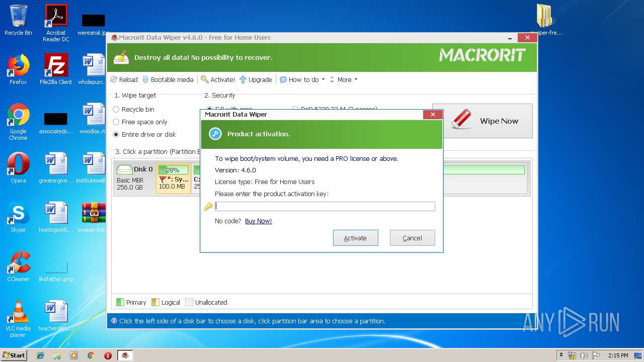The height and width of the screenshot is (362, 644).
Task: Click the C: partition green usage bar
Action: coord(197,170)
